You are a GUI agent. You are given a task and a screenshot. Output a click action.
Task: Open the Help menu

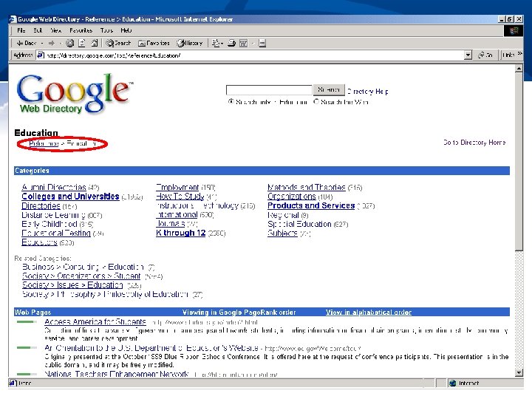(126, 30)
